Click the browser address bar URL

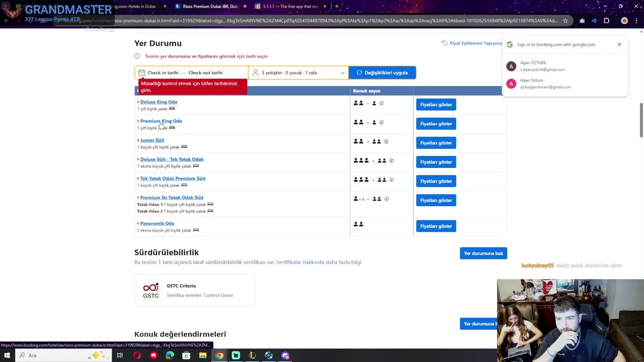click(310, 21)
